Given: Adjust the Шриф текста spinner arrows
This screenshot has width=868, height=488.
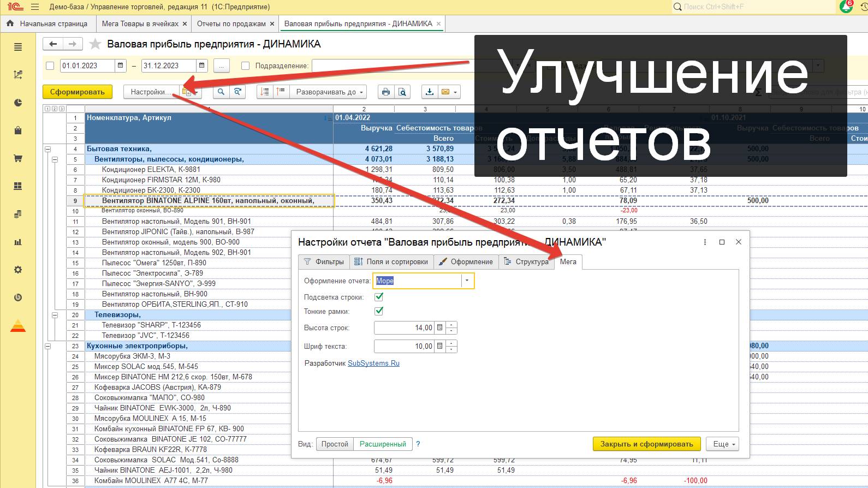Looking at the screenshot, I should click(451, 347).
